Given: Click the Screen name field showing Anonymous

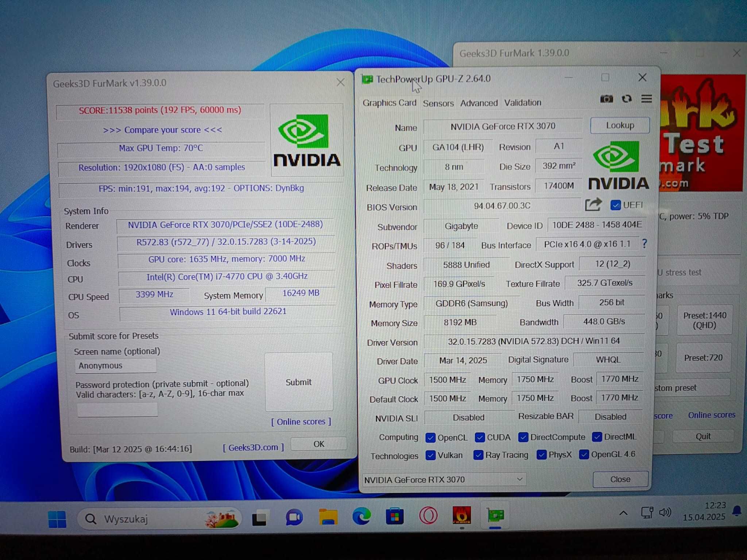Looking at the screenshot, I should [116, 366].
